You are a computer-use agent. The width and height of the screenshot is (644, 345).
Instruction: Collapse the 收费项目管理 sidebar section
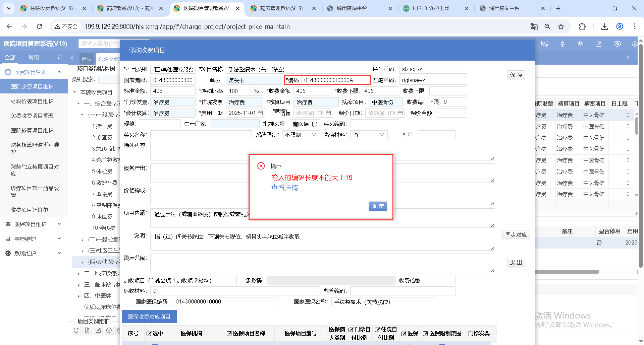pos(59,72)
